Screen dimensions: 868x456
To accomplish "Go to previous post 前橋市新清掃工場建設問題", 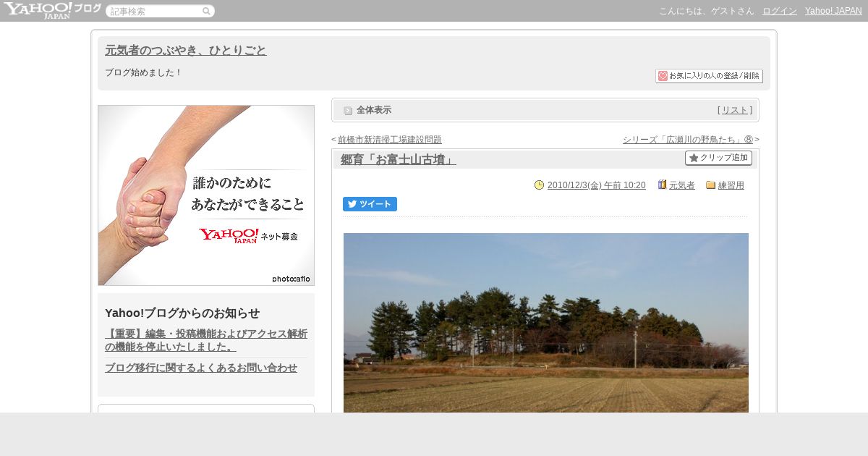I will pyautogui.click(x=390, y=140).
